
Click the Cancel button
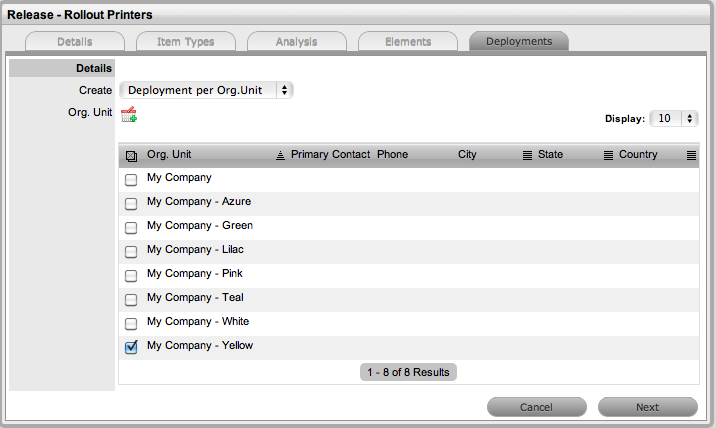537,407
